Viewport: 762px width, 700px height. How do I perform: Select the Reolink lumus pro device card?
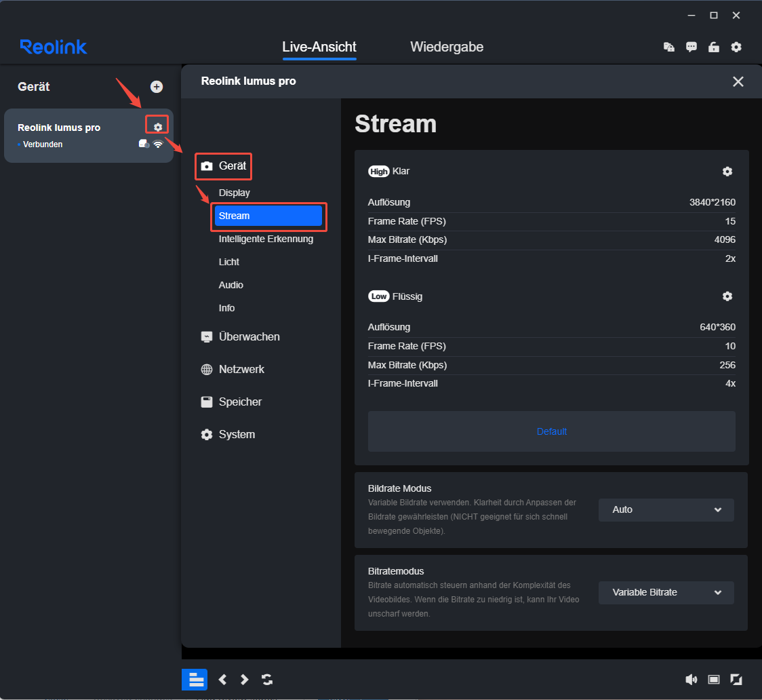click(x=88, y=136)
